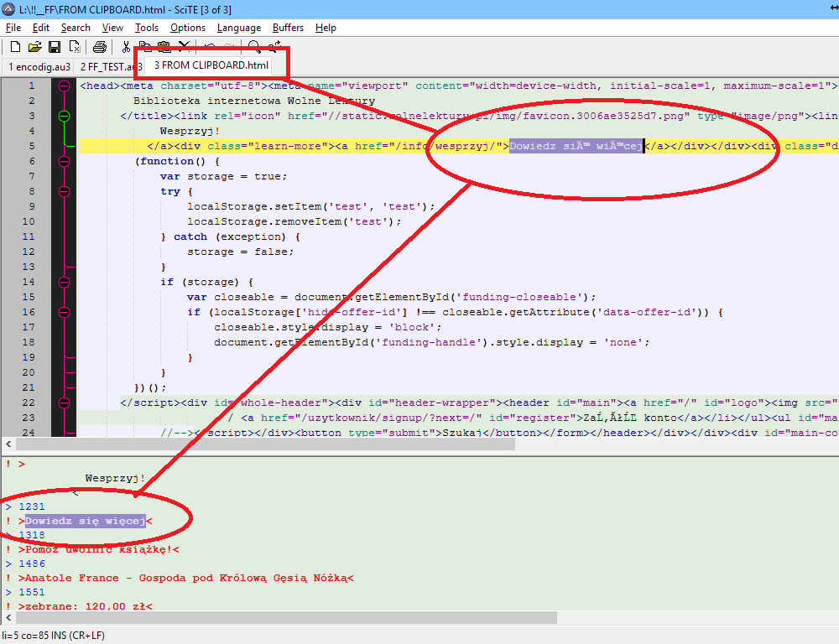The image size is (839, 644).
Task: Click the '1486' output line
Action: 32,563
